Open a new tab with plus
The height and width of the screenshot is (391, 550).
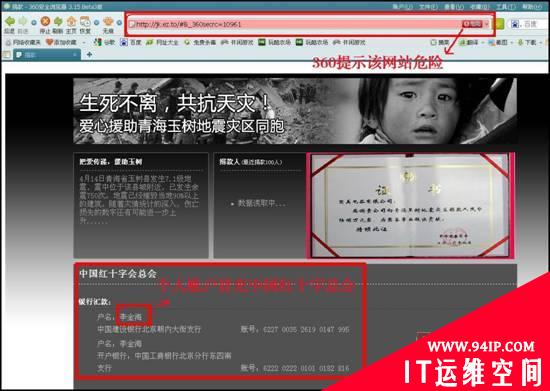[89, 55]
